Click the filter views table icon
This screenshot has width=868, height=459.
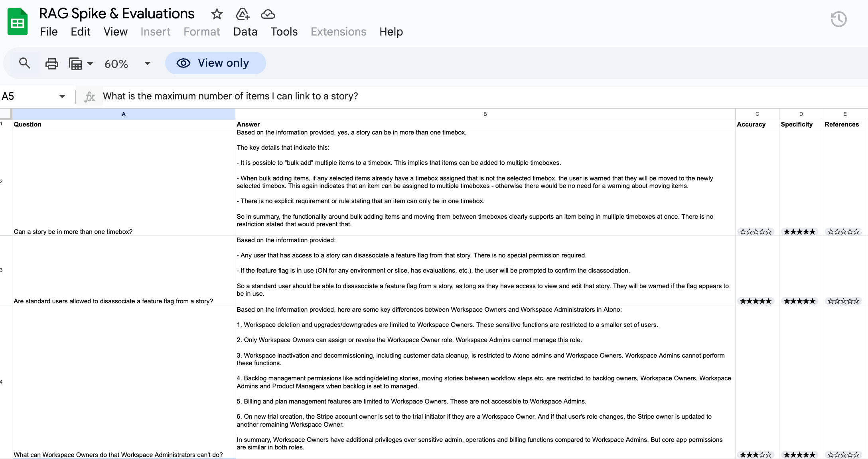point(75,63)
